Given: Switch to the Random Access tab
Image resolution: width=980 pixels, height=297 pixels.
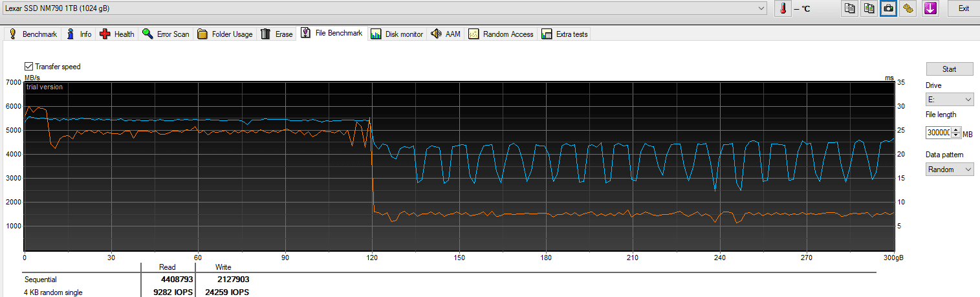Looking at the screenshot, I should [501, 34].
